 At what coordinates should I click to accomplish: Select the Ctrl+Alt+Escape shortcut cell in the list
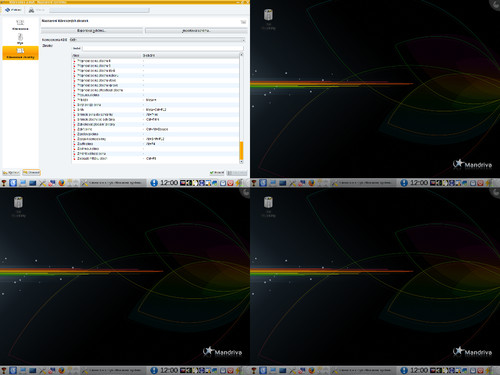[x=157, y=129]
